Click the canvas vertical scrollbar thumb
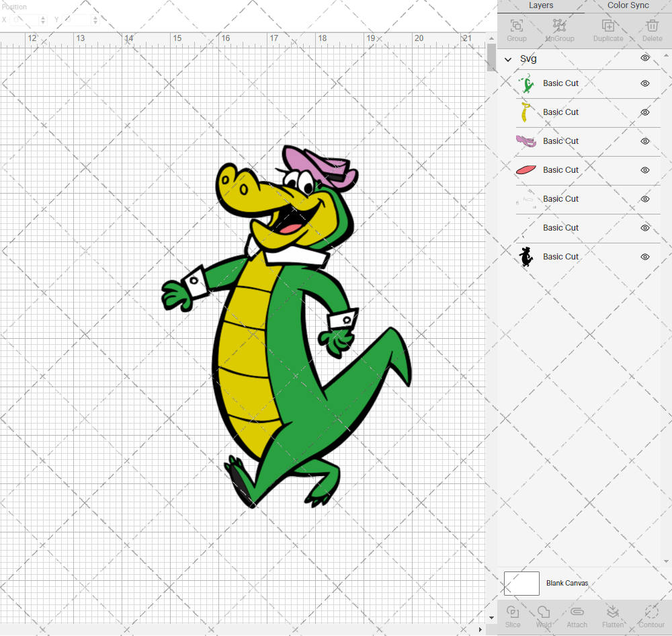 (491, 57)
